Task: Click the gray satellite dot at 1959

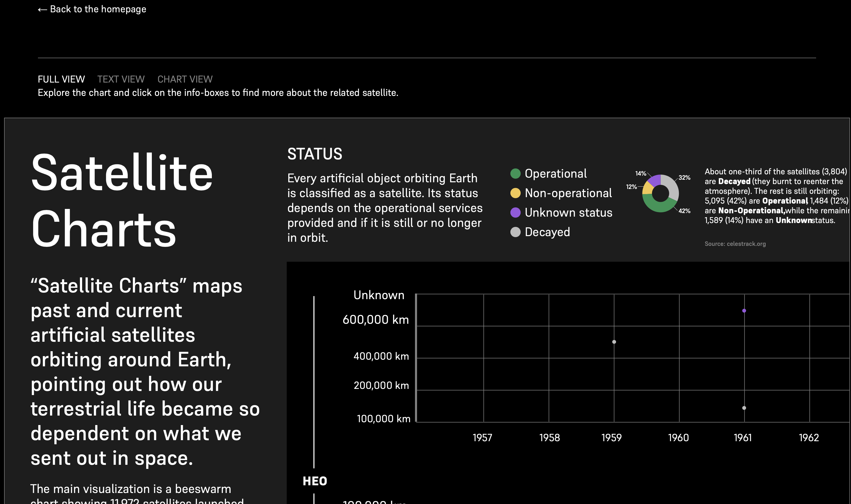Action: click(x=614, y=342)
